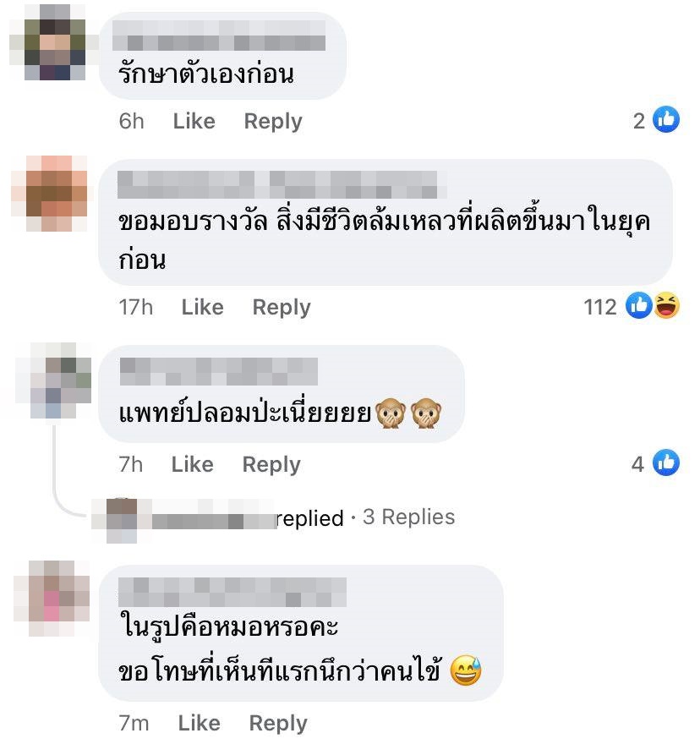
Task: Like the 6h comment
Action: pos(194,121)
